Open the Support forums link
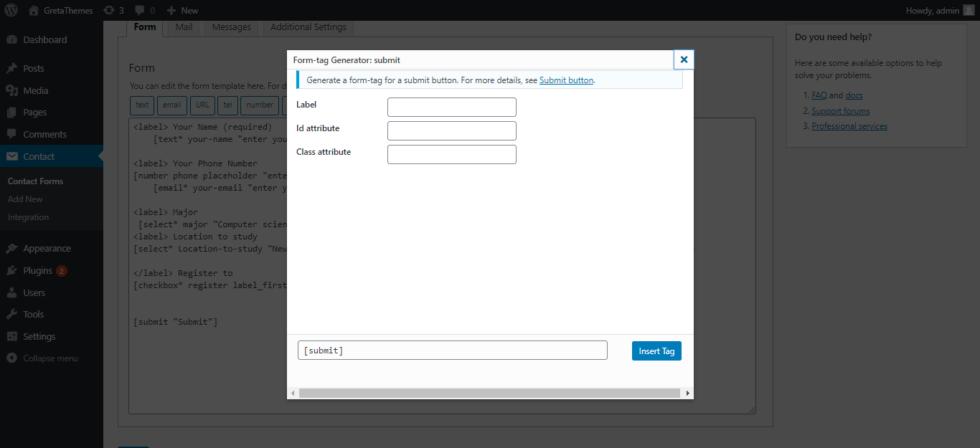The width and height of the screenshot is (980, 448). [841, 111]
